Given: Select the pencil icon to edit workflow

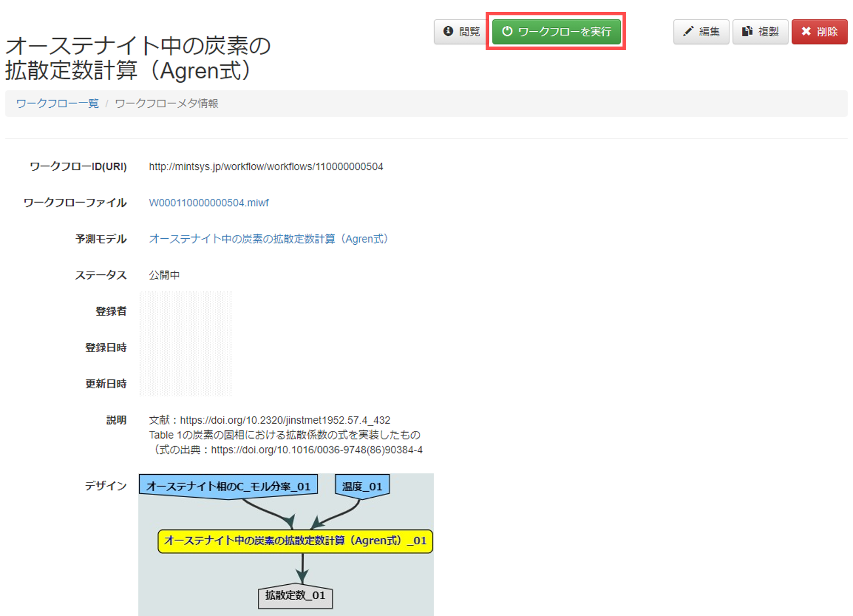Looking at the screenshot, I should pos(688,31).
